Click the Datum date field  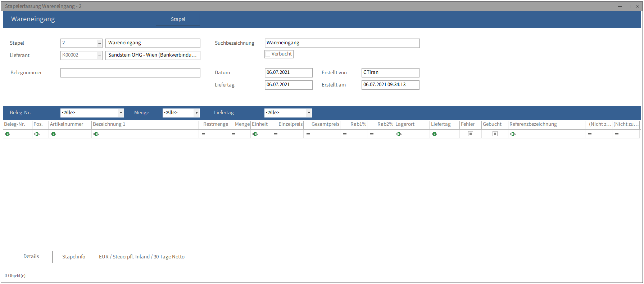(289, 72)
